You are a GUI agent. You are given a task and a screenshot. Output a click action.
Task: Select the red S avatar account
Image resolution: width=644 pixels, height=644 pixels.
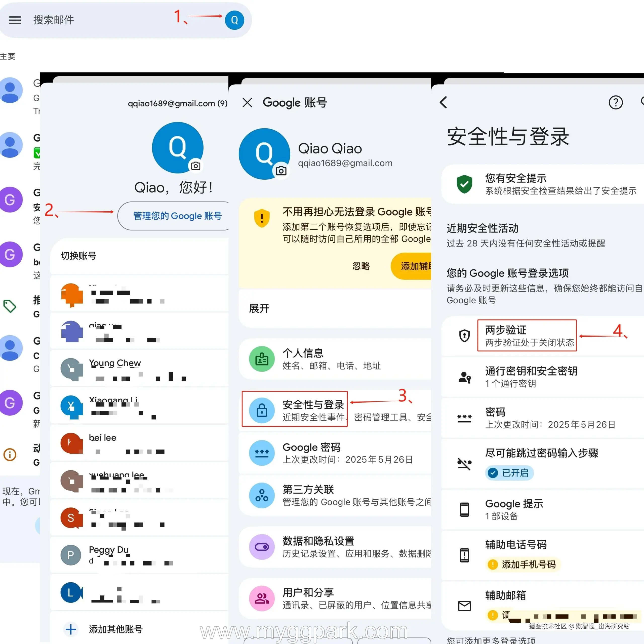tap(139, 518)
